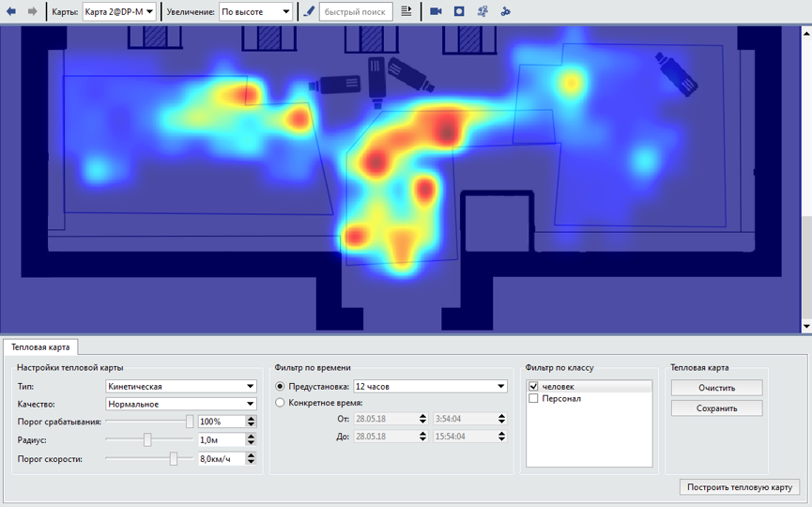Screen dimensions: 812x507
Task: Select the pencil edit map icon
Action: (310, 11)
